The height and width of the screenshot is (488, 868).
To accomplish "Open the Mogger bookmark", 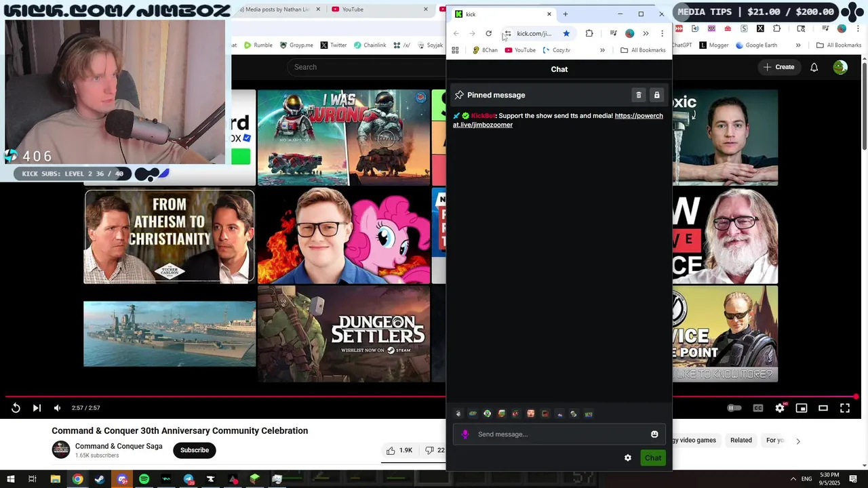I will coord(713,45).
